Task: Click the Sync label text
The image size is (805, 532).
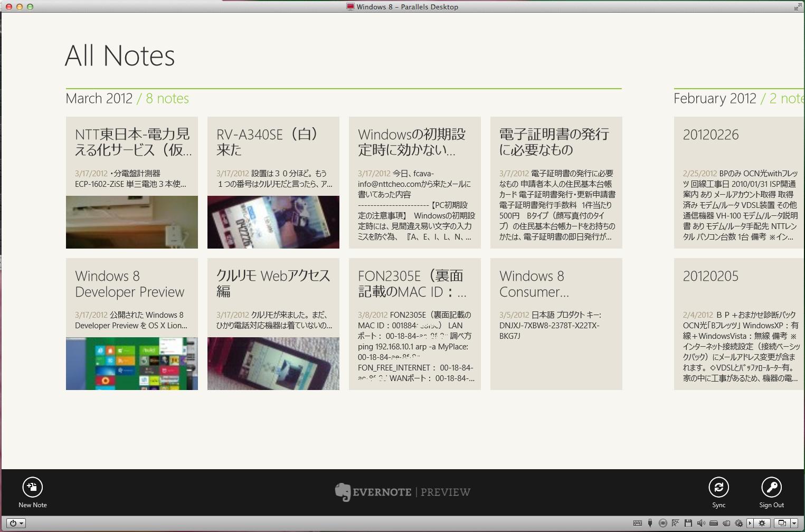Action: (x=719, y=505)
